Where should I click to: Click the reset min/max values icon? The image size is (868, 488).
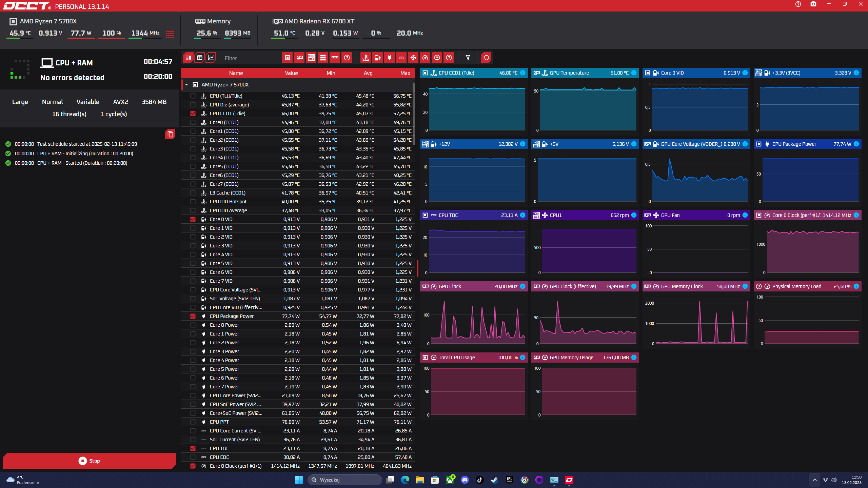[486, 58]
